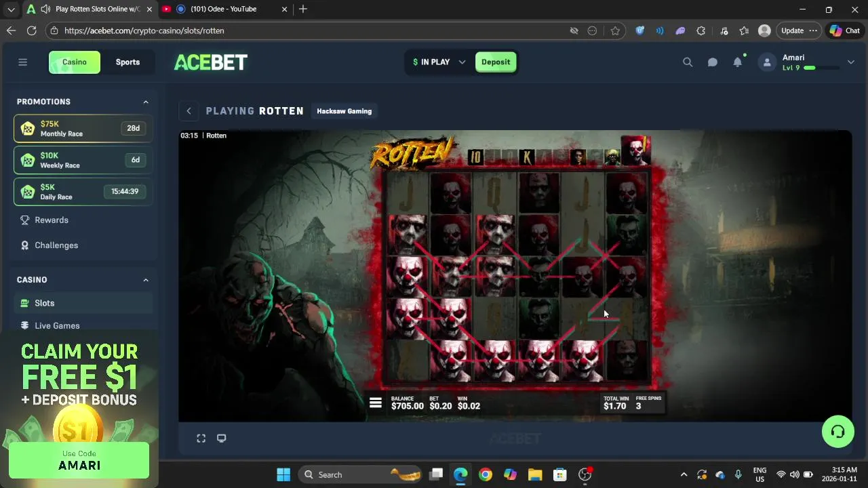This screenshot has width=868, height=488.
Task: Open the hamburger sidebar menu
Action: 22,62
